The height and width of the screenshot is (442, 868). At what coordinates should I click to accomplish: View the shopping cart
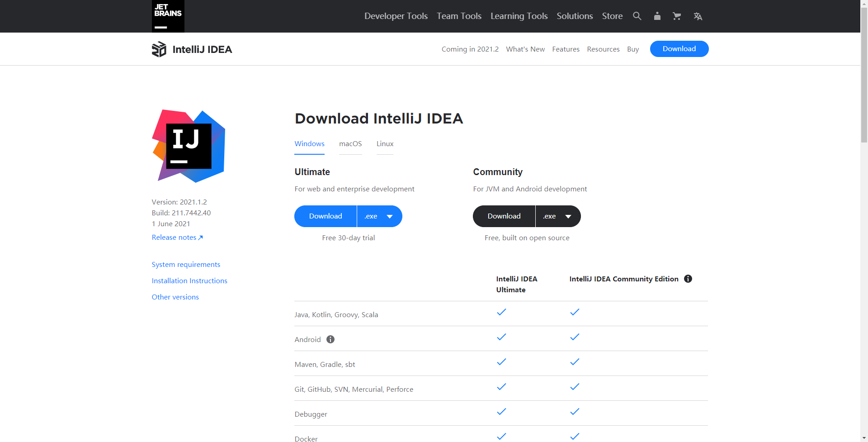(677, 16)
